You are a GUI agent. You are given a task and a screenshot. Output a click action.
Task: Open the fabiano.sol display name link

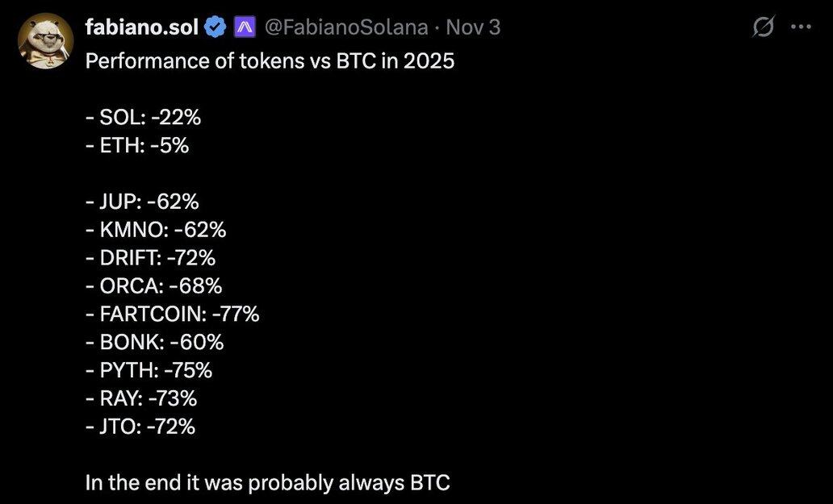tap(141, 27)
